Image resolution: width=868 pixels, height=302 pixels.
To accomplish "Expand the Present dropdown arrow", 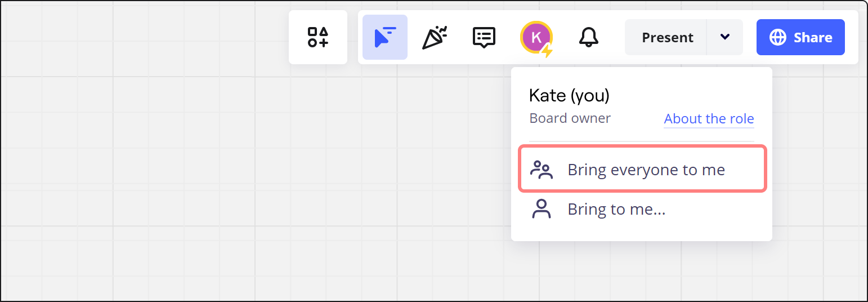I will 725,37.
